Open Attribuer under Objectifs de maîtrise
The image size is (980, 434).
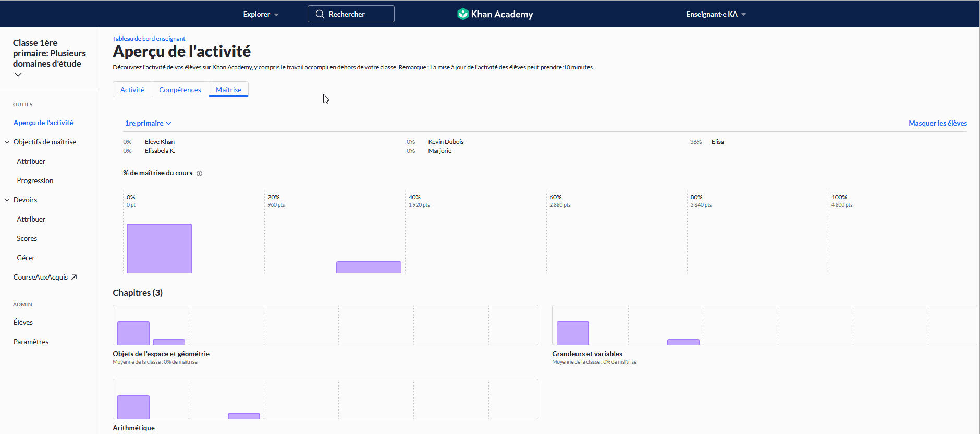pyautogui.click(x=31, y=161)
